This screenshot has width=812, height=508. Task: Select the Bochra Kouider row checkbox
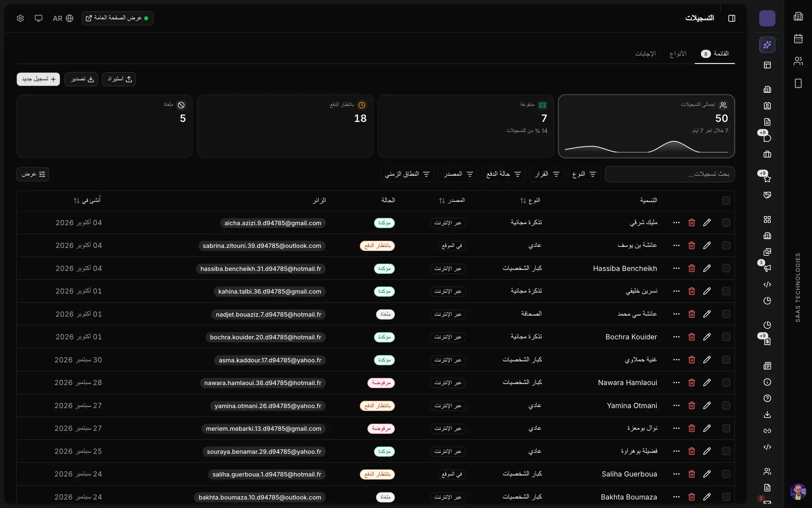point(726,337)
